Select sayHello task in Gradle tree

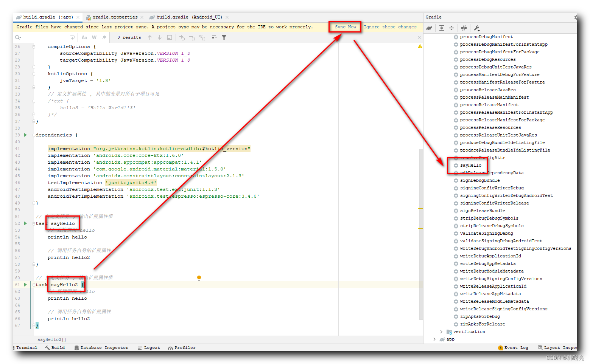[471, 165]
